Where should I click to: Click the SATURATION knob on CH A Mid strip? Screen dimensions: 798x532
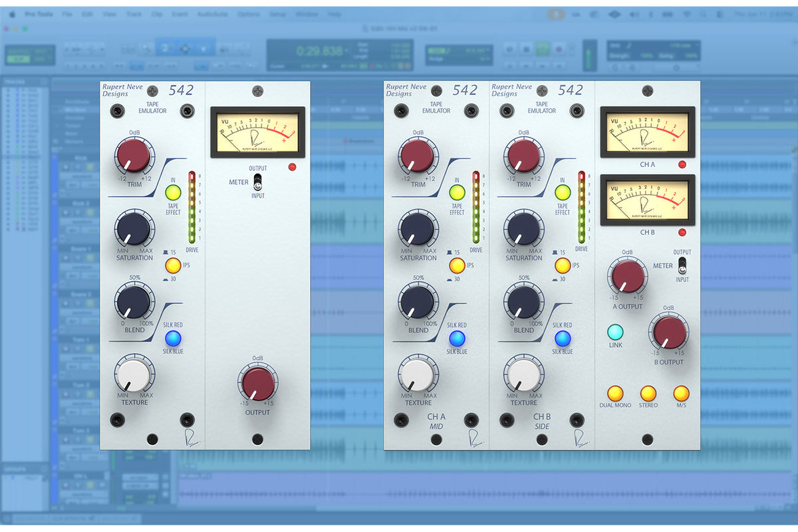[418, 229]
